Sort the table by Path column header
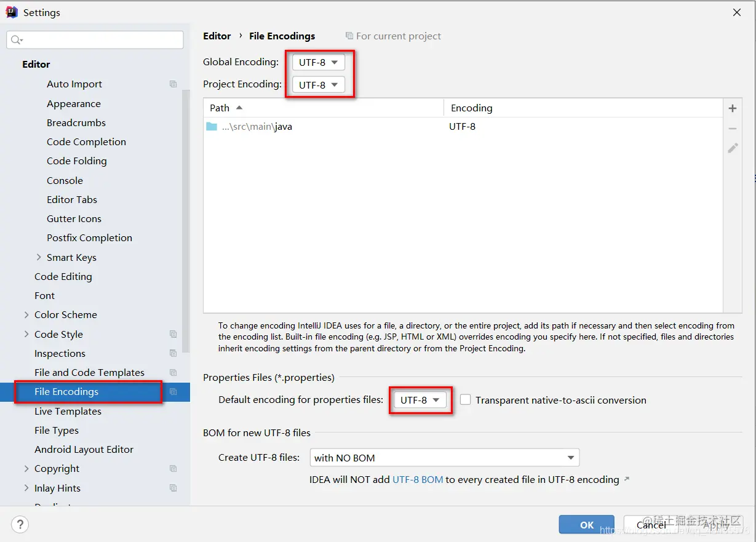This screenshot has height=542, width=756. click(324, 108)
